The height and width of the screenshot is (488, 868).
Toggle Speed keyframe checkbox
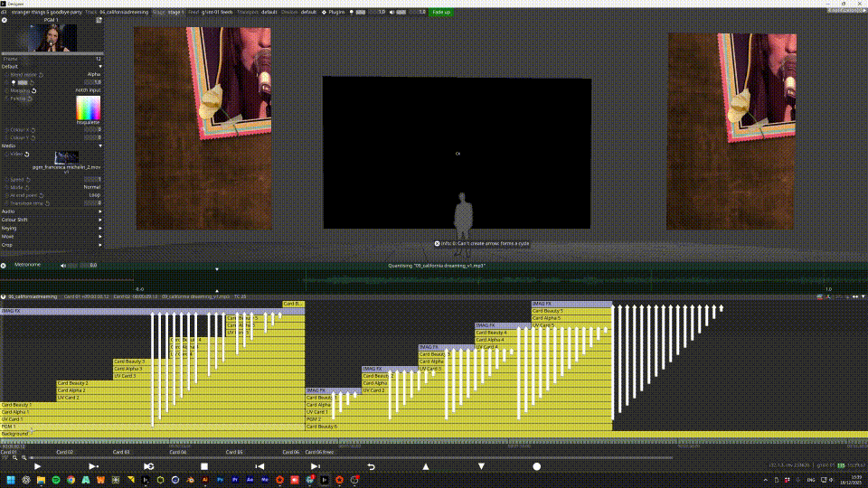click(x=6, y=179)
